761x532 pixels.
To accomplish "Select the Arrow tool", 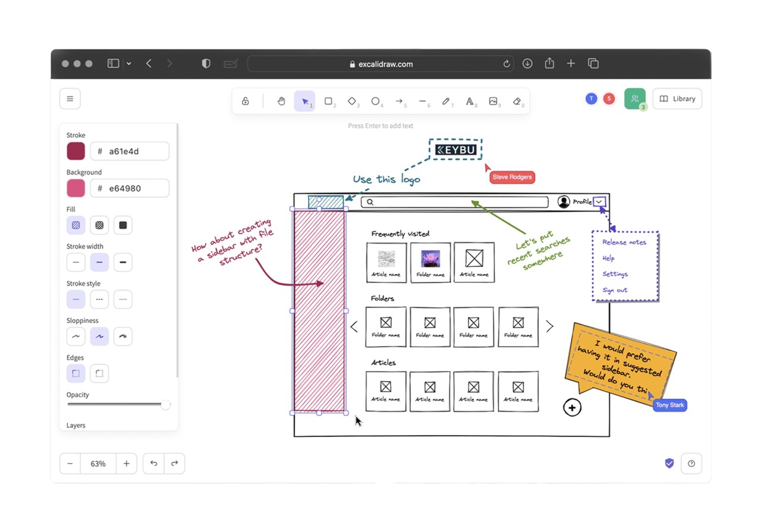I will (399, 101).
